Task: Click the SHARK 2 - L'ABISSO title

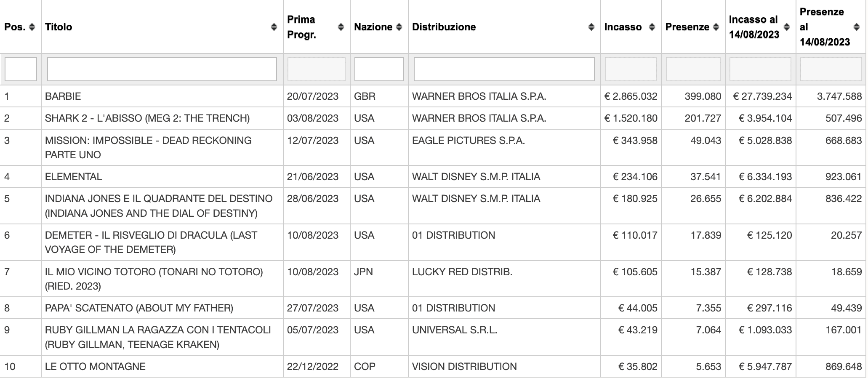Action: pyautogui.click(x=147, y=118)
